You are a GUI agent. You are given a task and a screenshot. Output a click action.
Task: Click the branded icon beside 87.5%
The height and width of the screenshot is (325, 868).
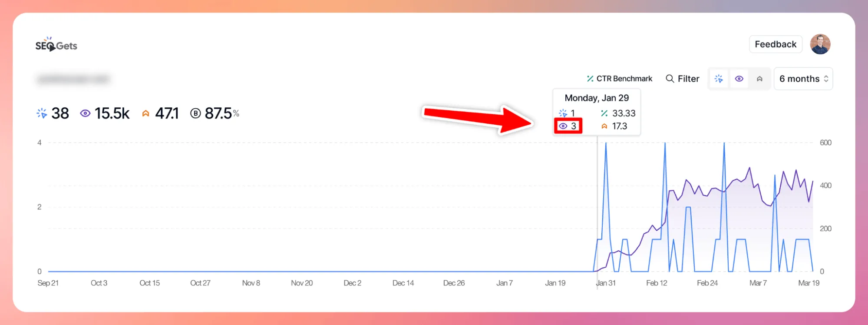[x=195, y=113]
